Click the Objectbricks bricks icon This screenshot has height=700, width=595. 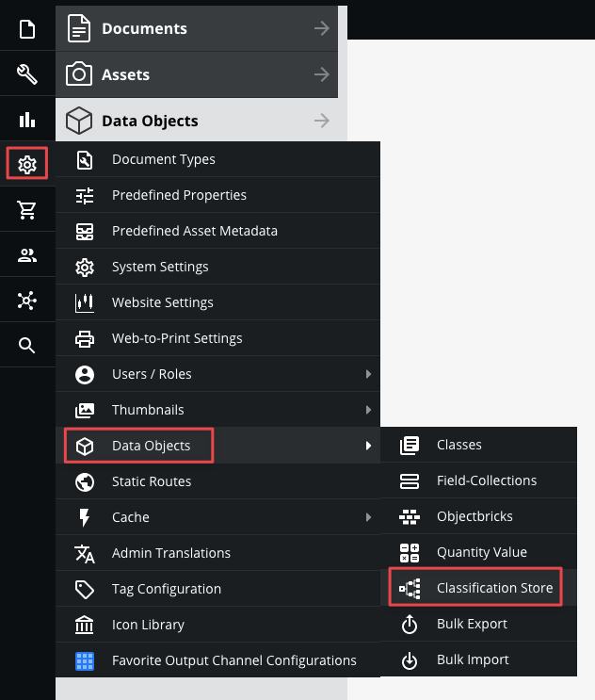[x=409, y=516]
